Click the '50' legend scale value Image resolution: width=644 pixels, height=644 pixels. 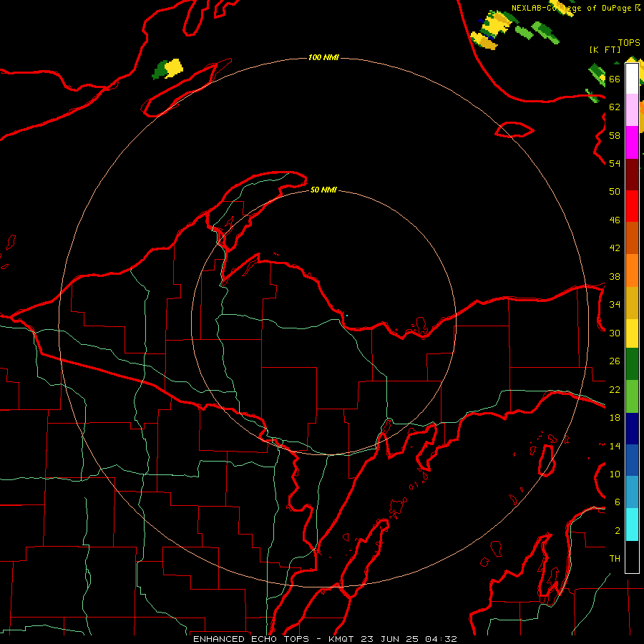[615, 191]
